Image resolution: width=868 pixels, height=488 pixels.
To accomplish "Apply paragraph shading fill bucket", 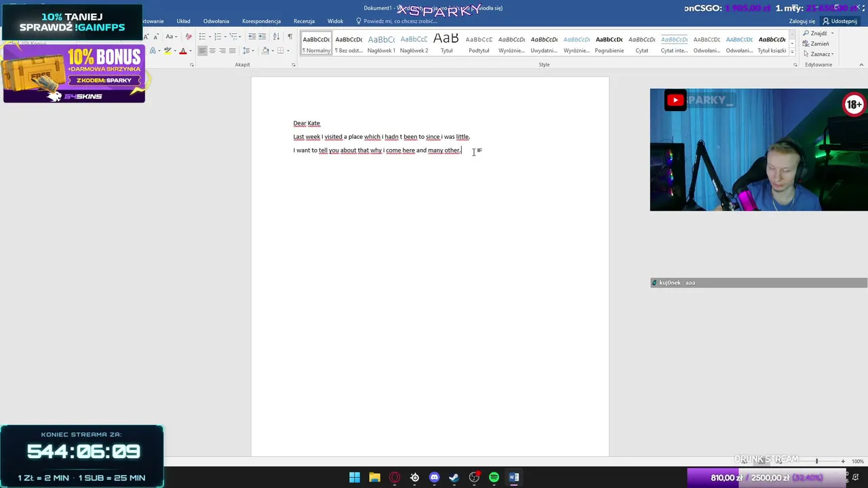I will (x=265, y=51).
